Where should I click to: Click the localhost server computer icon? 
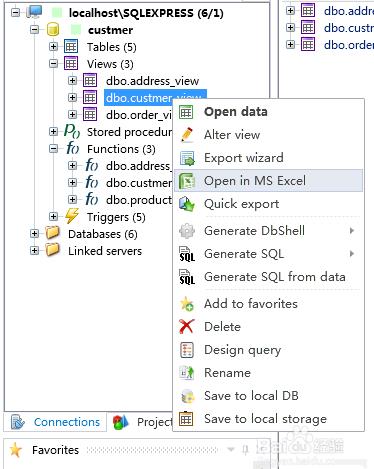pyautogui.click(x=34, y=13)
